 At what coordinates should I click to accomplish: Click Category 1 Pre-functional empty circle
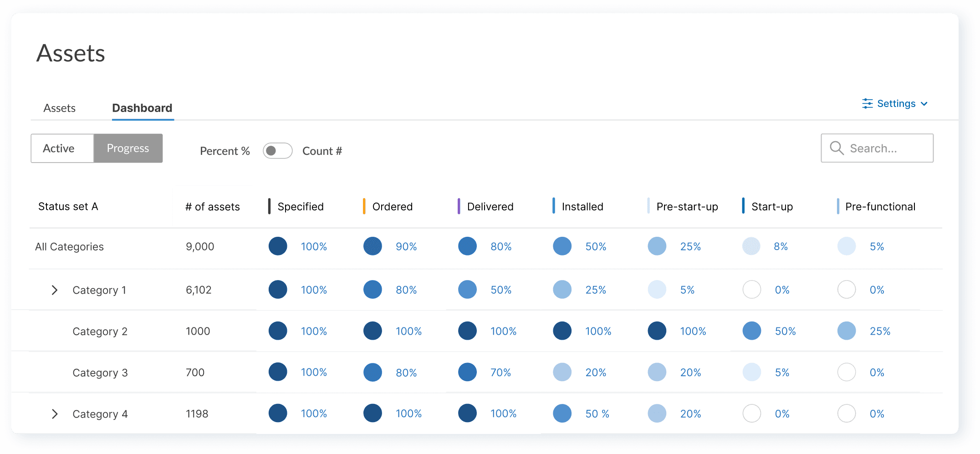847,290
